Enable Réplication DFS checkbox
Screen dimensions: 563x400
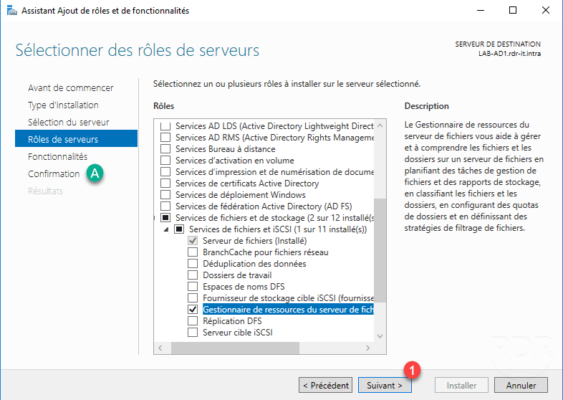pos(192,321)
